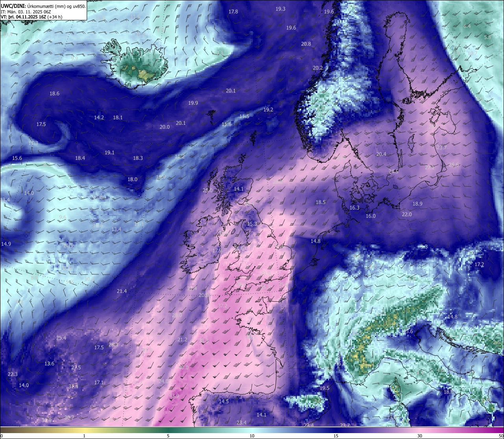Click the 21.2 value west of France
Screen dimensions: 504x439
[x=182, y=340]
